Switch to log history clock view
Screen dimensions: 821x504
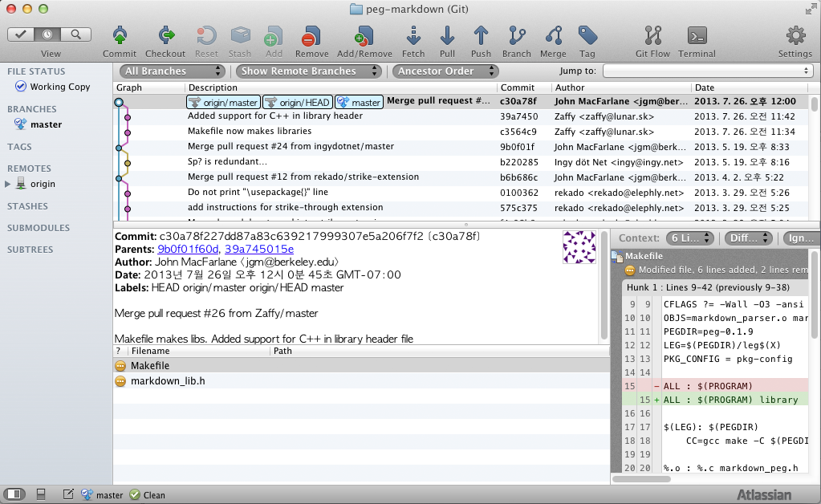coord(47,35)
